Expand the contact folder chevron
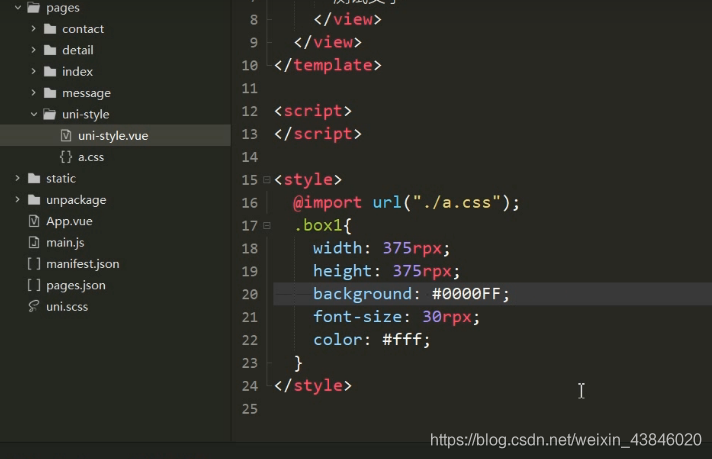The width and height of the screenshot is (712, 459). pos(33,28)
